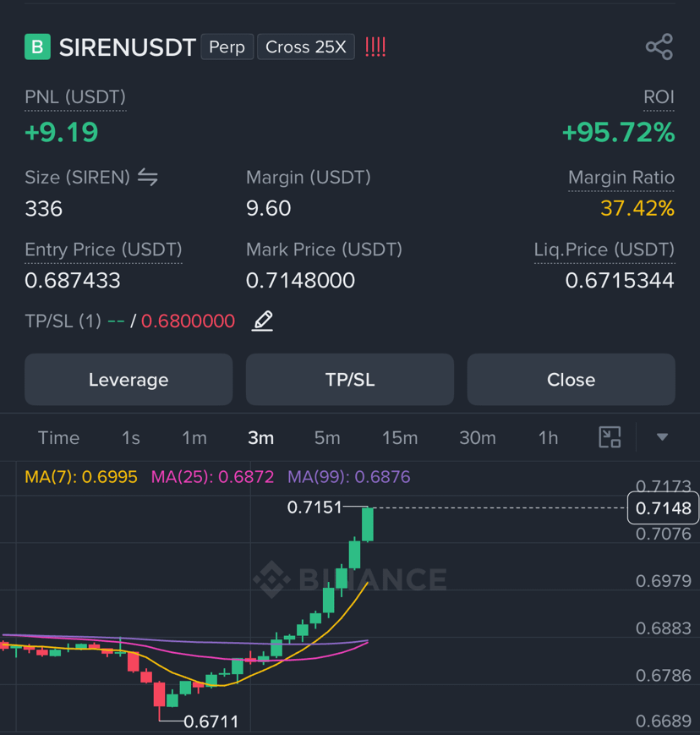Open the chart layout panel icon
The height and width of the screenshot is (735, 700).
pyautogui.click(x=610, y=437)
